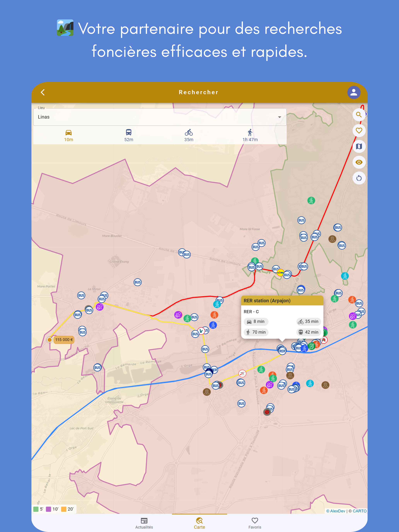Screen dimensions: 399x532
Task: Open the © AlexDev attribution link
Action: pyautogui.click(x=336, y=511)
